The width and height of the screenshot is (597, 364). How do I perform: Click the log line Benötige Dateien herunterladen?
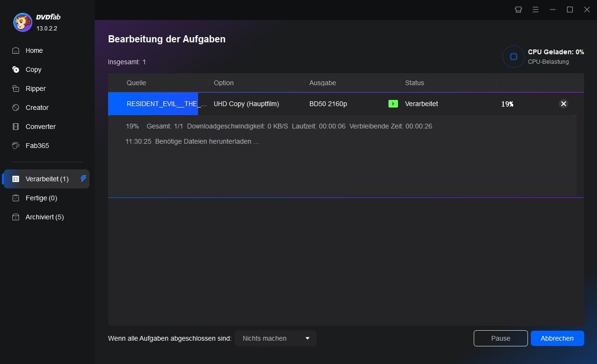(x=207, y=142)
